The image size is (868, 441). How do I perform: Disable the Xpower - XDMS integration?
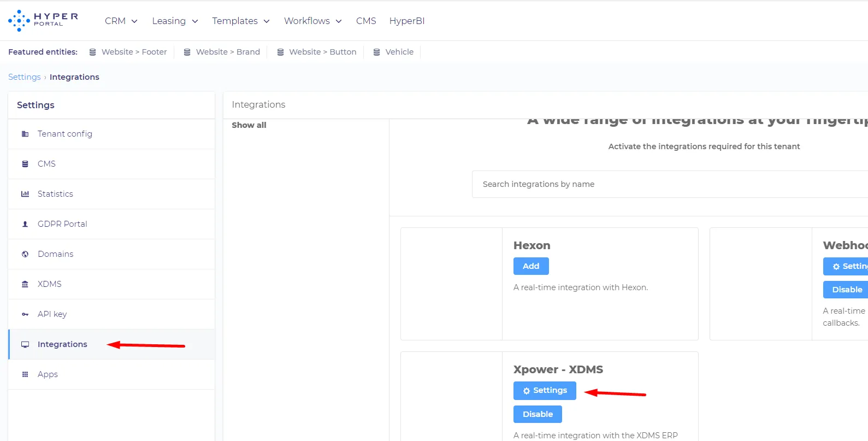pos(538,414)
